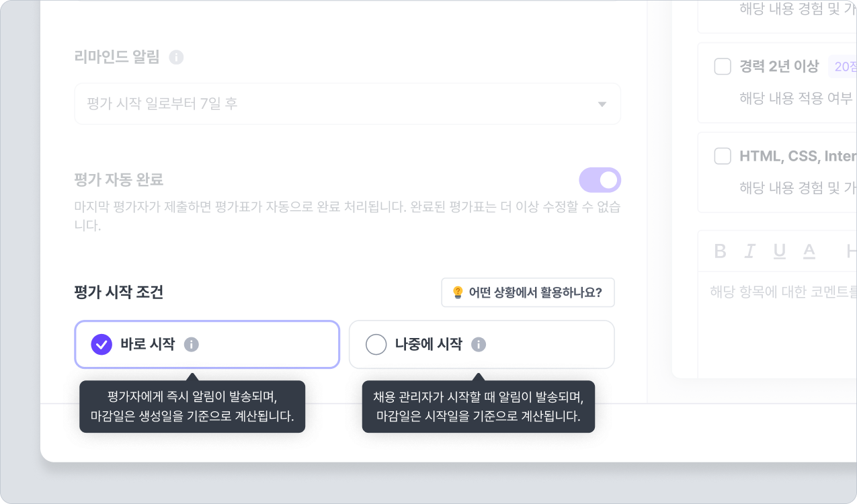Click the lightbulb icon in the usage help button

point(458,292)
